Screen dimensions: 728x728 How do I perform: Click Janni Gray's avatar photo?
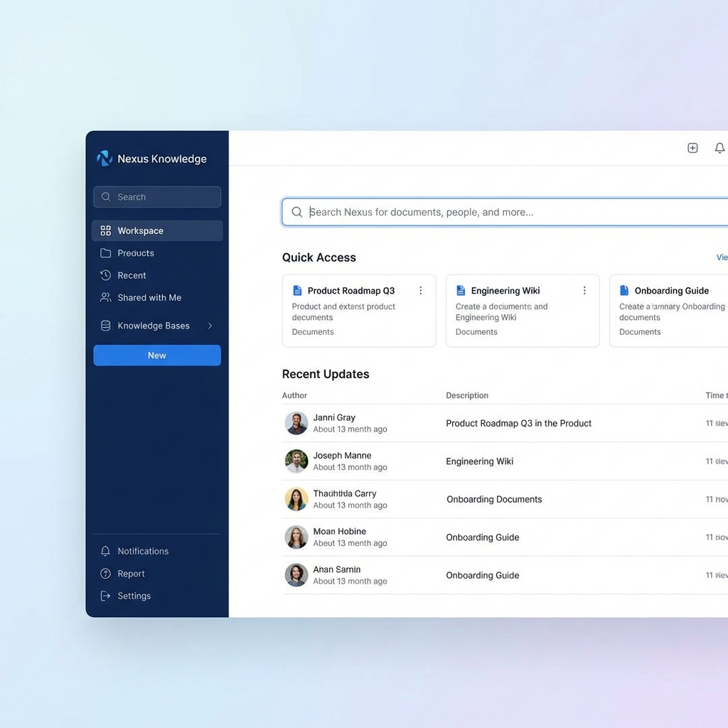(x=296, y=423)
